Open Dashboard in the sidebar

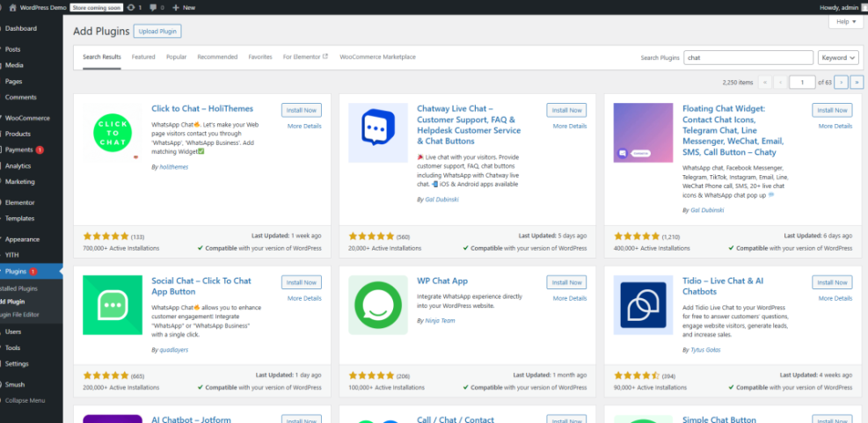click(21, 28)
